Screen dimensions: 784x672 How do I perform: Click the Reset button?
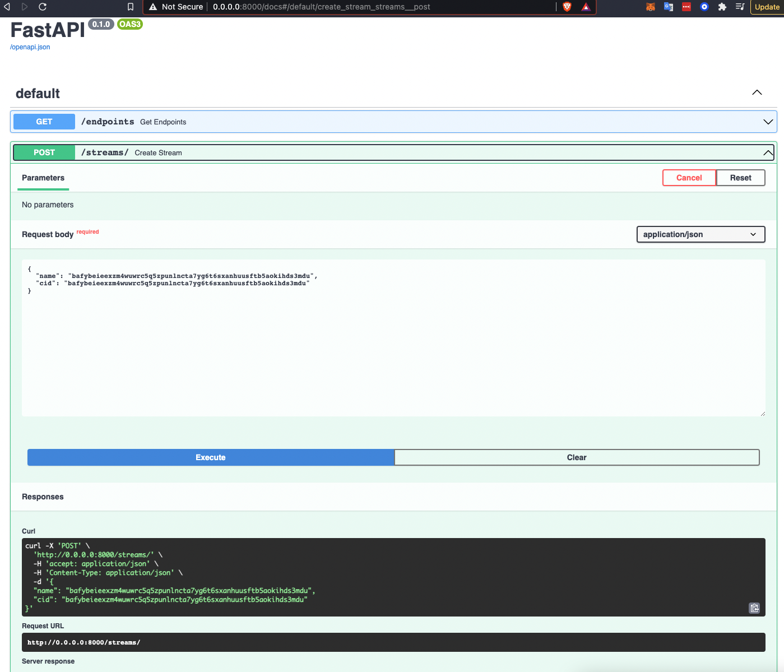pyautogui.click(x=740, y=178)
